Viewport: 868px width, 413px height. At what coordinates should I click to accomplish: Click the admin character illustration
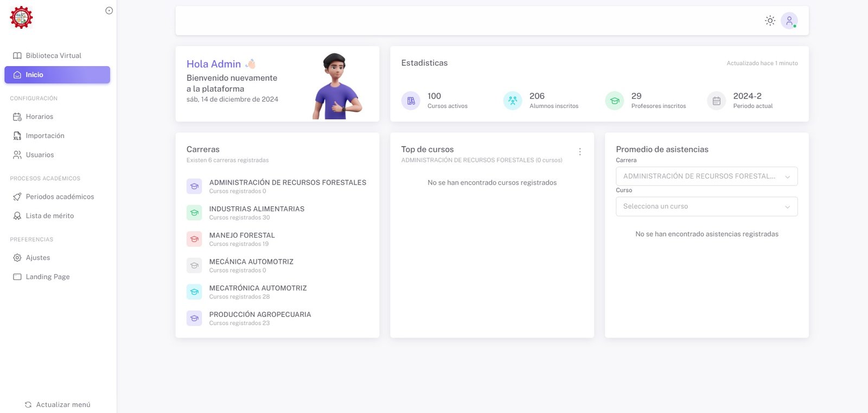[337, 86]
